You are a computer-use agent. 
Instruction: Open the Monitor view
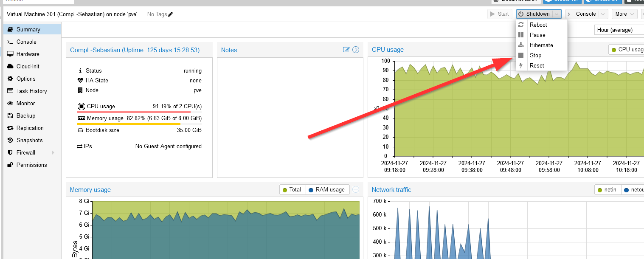pyautogui.click(x=25, y=103)
